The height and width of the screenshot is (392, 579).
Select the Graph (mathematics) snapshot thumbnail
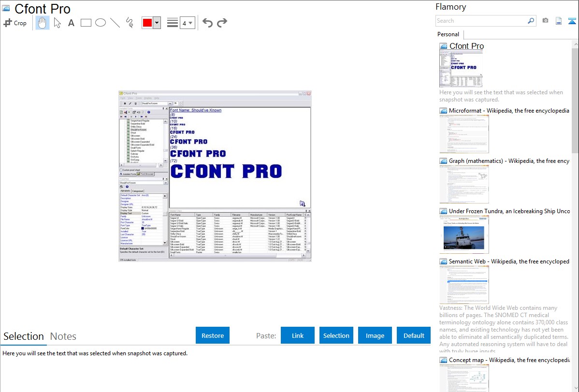pyautogui.click(x=464, y=184)
